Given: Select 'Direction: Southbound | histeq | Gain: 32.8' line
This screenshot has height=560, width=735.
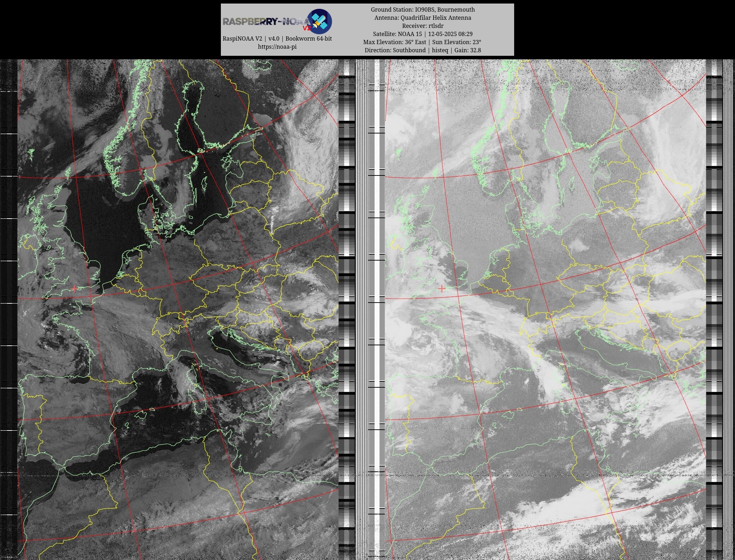Looking at the screenshot, I should pos(423,50).
